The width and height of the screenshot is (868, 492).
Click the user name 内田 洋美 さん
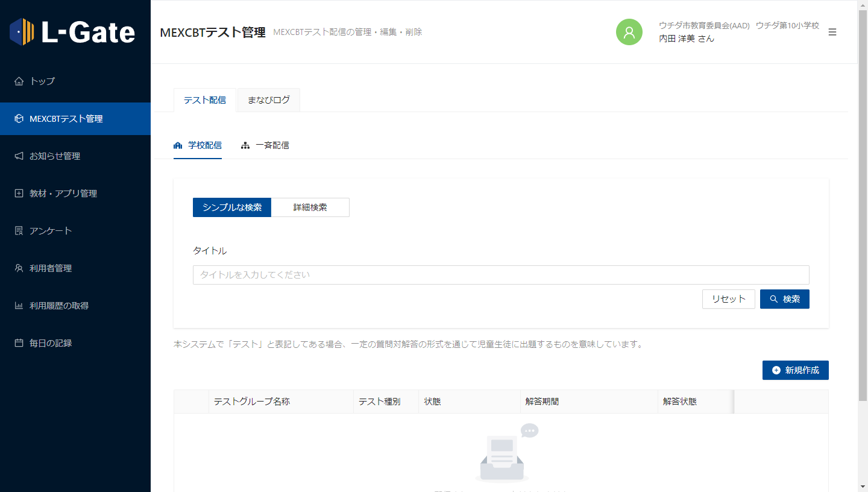click(x=687, y=39)
